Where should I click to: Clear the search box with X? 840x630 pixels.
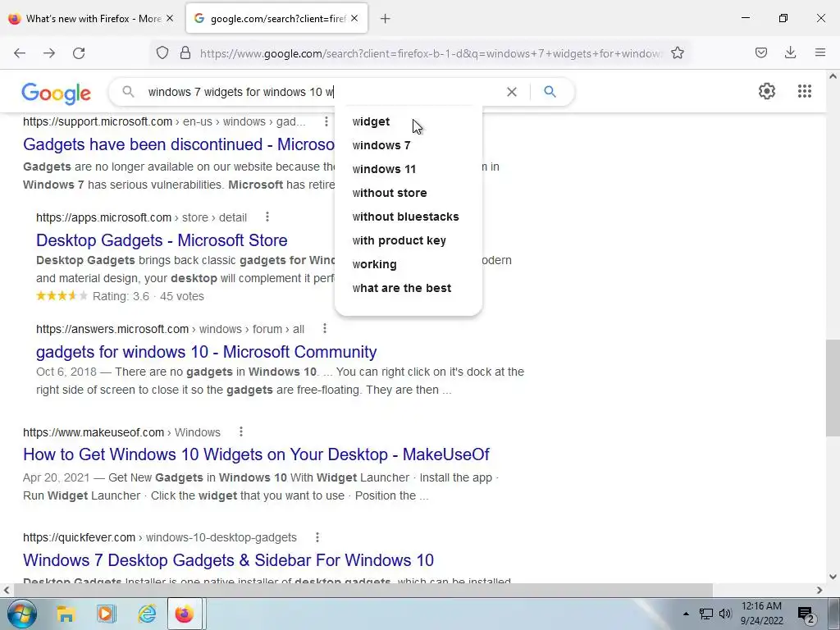tap(512, 92)
